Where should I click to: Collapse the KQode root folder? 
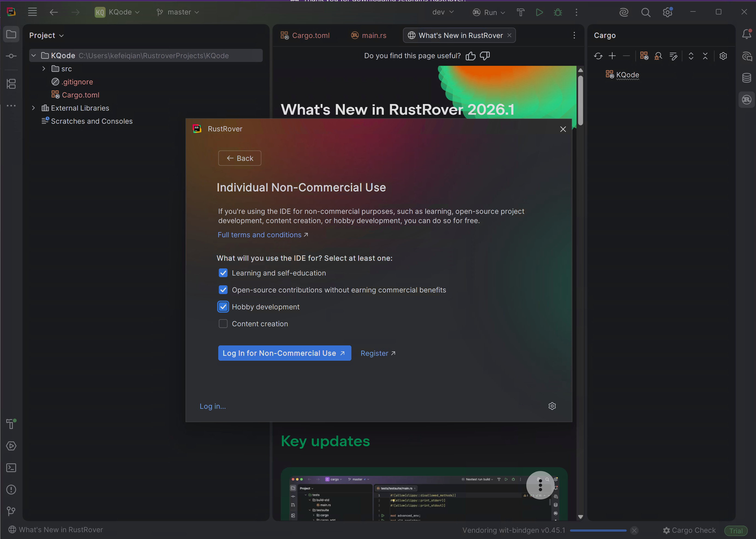(x=34, y=55)
